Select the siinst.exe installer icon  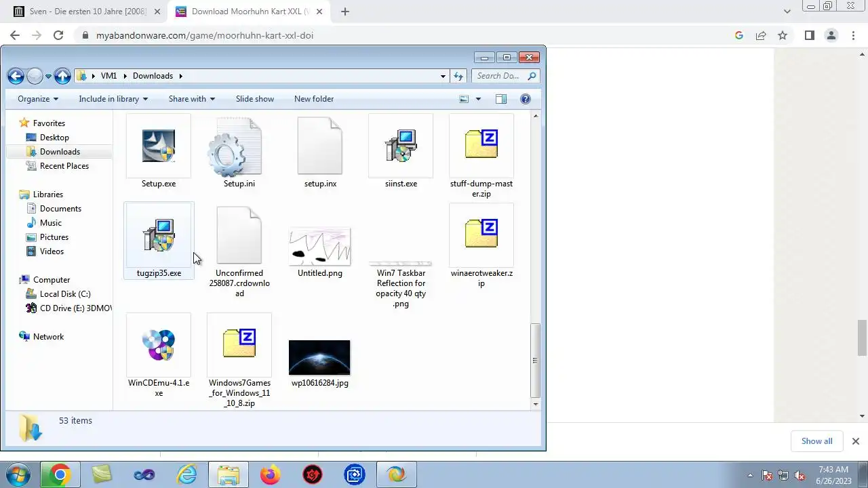tap(401, 145)
